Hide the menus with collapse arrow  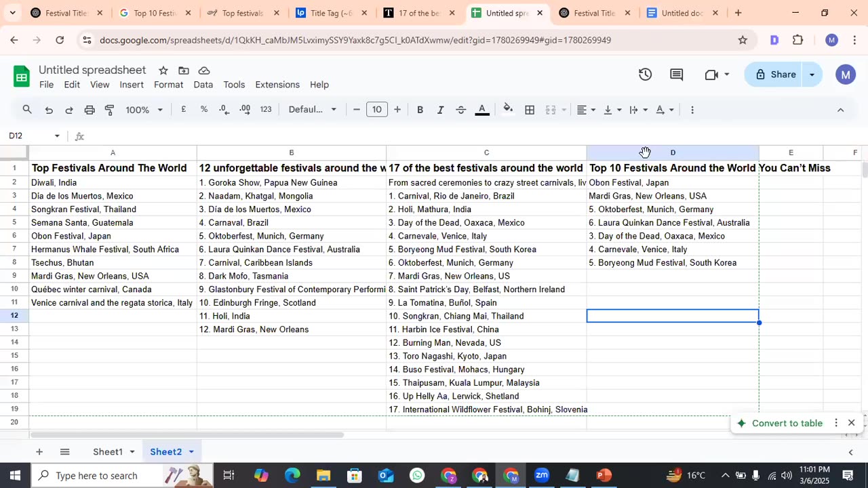(x=840, y=110)
